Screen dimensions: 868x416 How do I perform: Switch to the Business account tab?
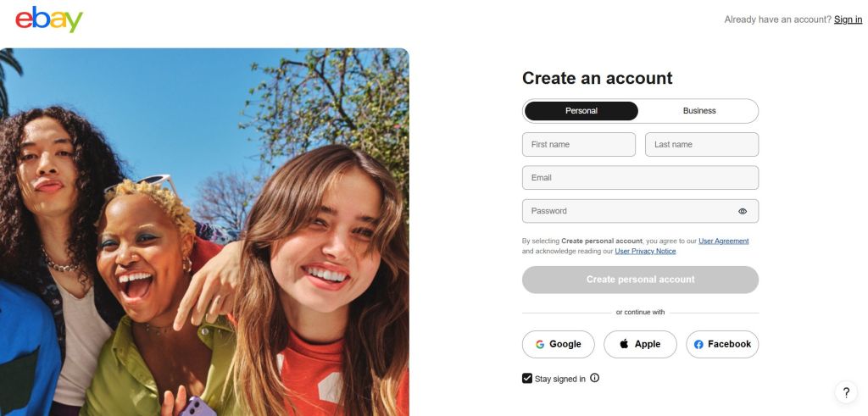(x=699, y=111)
